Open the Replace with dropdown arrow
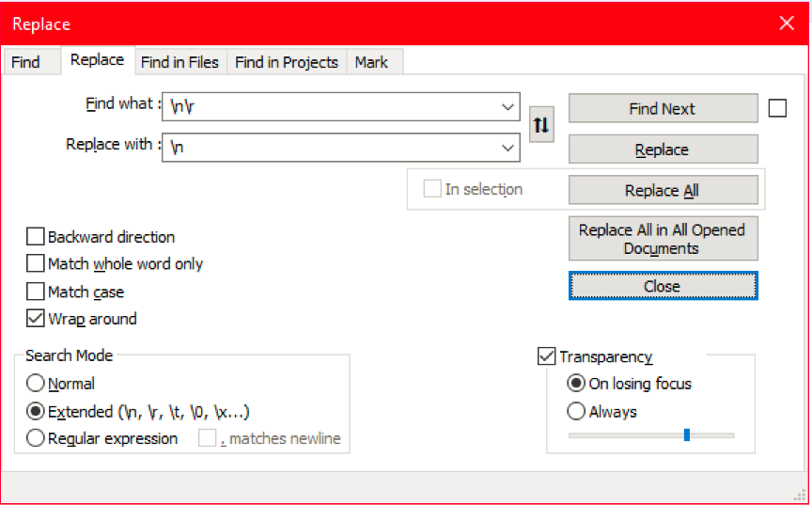 tap(507, 148)
